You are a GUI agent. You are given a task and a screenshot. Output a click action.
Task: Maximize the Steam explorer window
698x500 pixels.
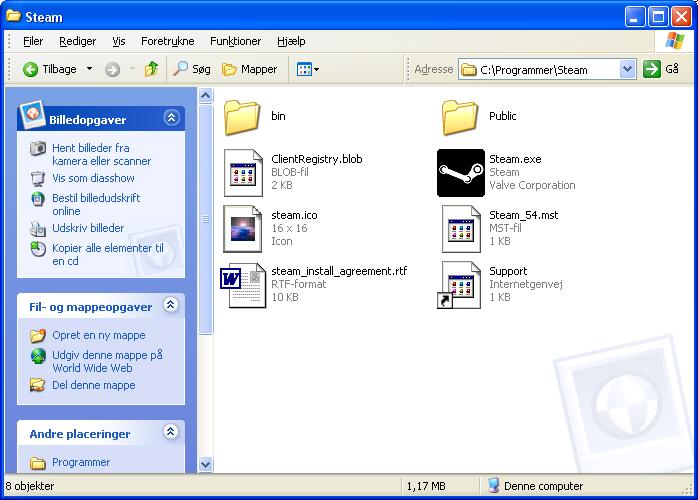(x=658, y=17)
